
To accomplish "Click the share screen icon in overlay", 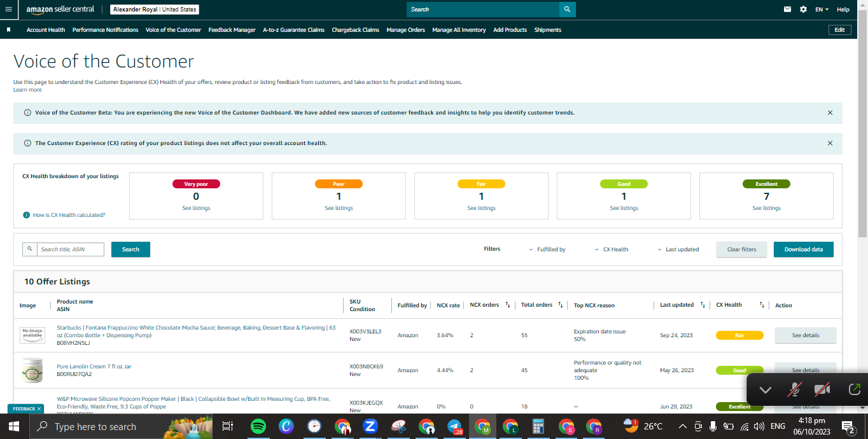I will click(x=854, y=389).
